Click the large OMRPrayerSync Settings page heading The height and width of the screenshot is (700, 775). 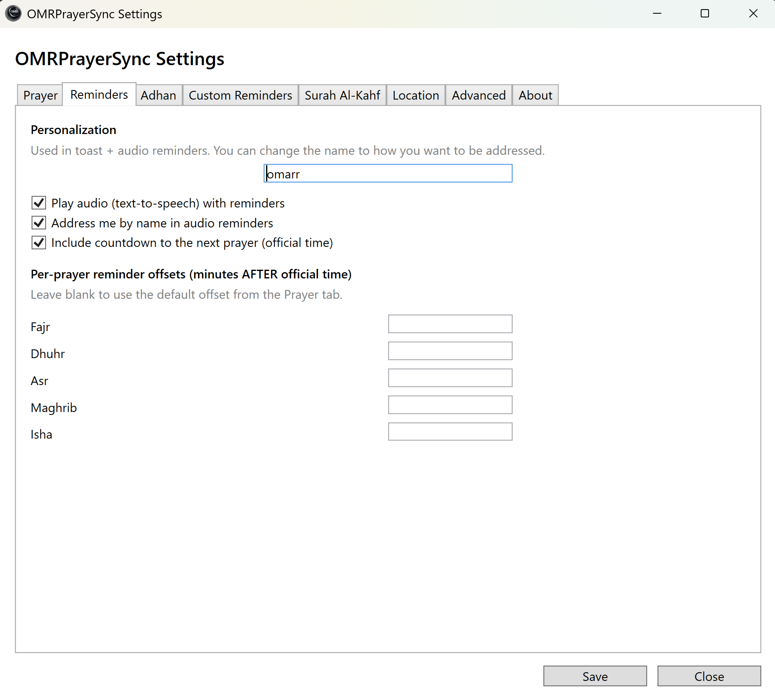point(120,59)
